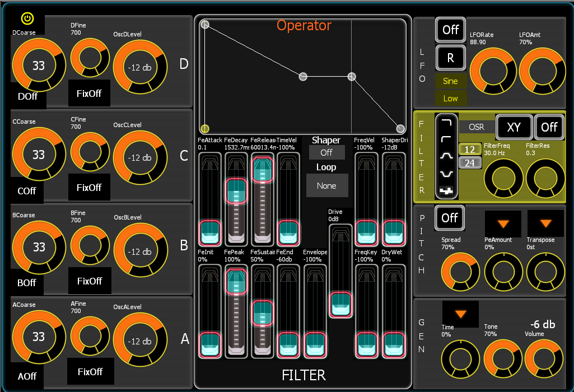Select operator A tab
Image resolution: width=574 pixels, height=392 pixels.
point(185,339)
